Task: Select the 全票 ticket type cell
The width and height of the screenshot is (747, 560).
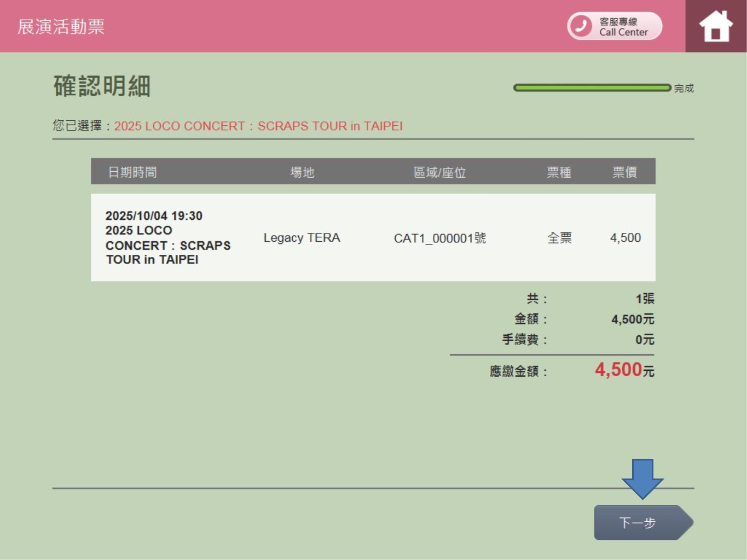Action: pos(559,238)
